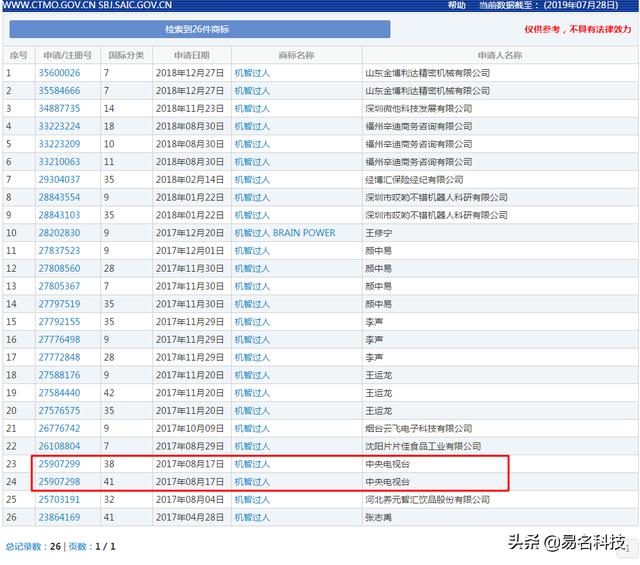Viewport: 640px width, 565px height.
Task: Open registration number 26776742
Action: (59, 428)
